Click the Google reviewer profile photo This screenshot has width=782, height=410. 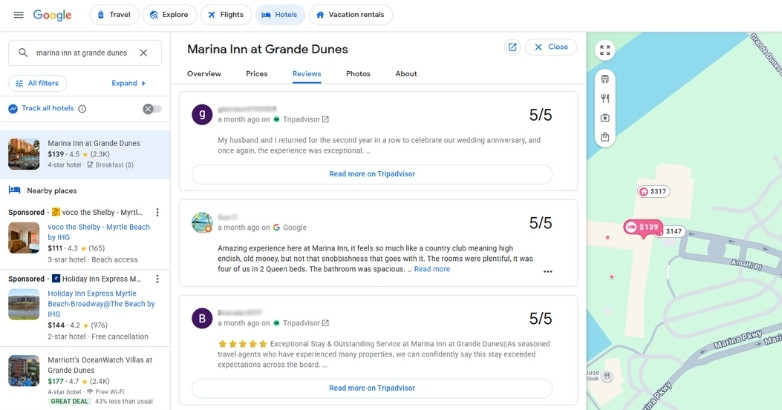tap(202, 222)
